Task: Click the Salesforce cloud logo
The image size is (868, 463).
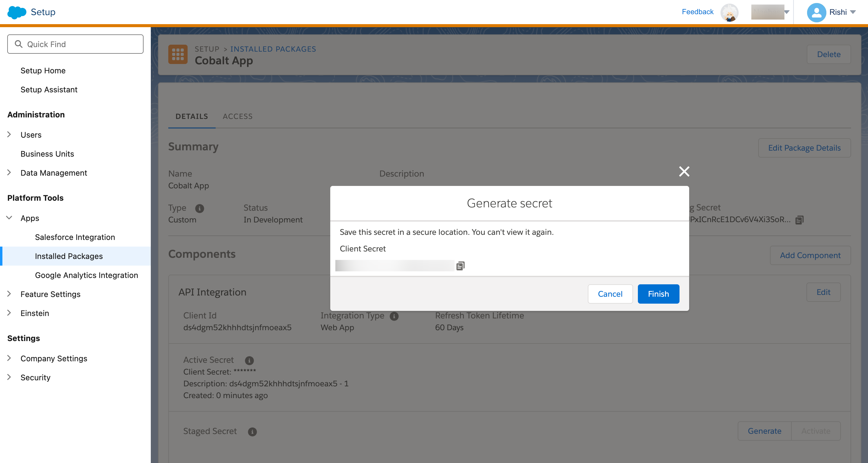Action: [x=17, y=12]
